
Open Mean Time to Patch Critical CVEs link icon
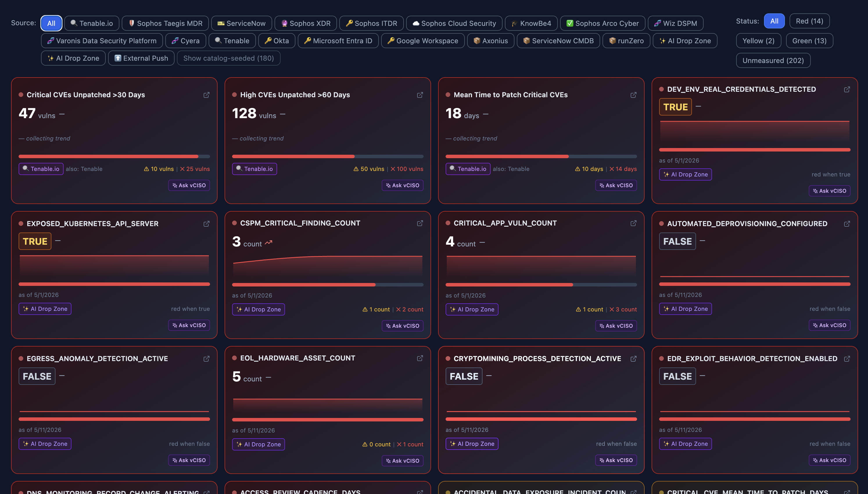634,95
